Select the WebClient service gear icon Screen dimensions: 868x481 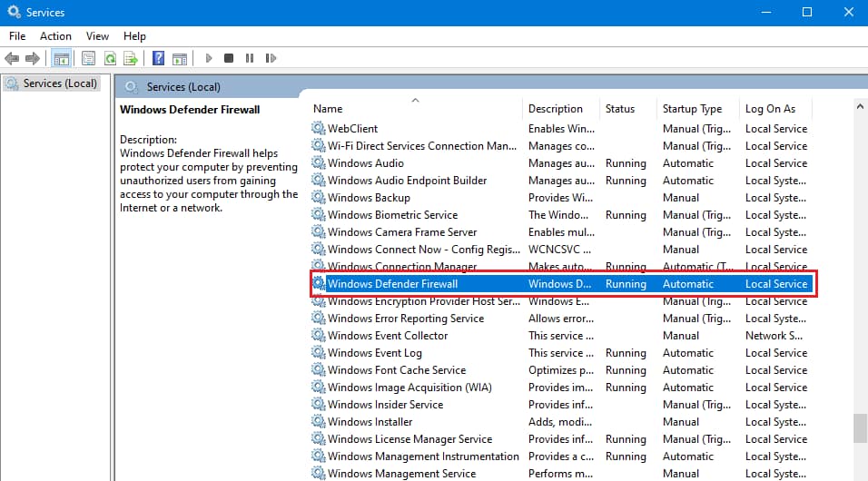pyautogui.click(x=319, y=128)
